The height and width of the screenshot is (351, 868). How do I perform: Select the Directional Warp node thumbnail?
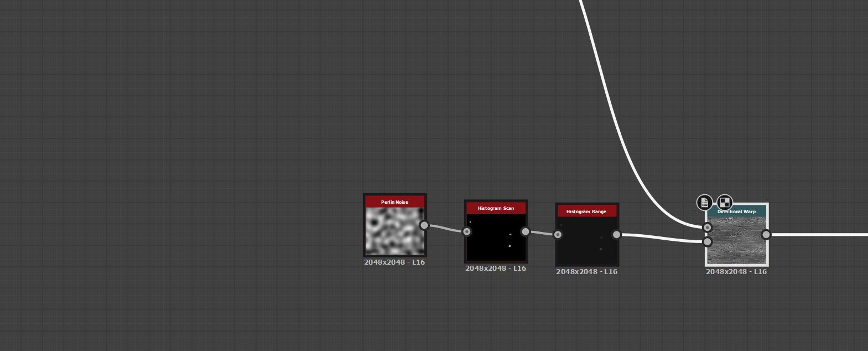pos(737,241)
